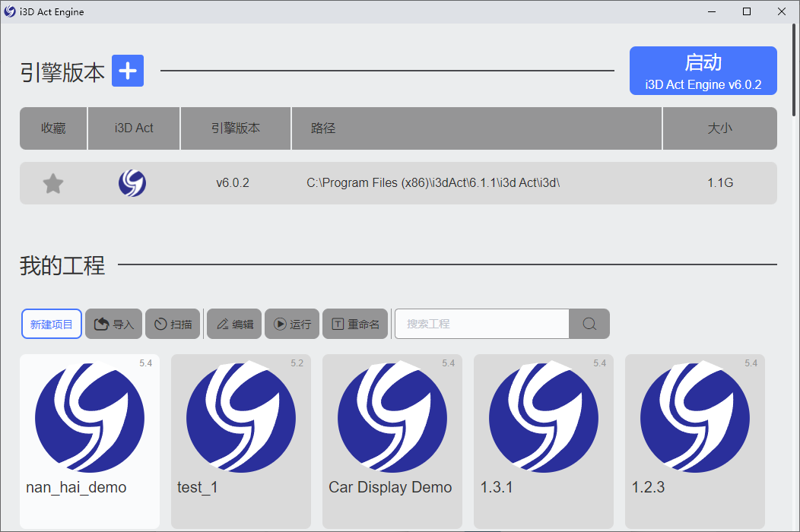The height and width of the screenshot is (532, 800).
Task: Rename the project with 重命名 button
Action: click(x=355, y=324)
